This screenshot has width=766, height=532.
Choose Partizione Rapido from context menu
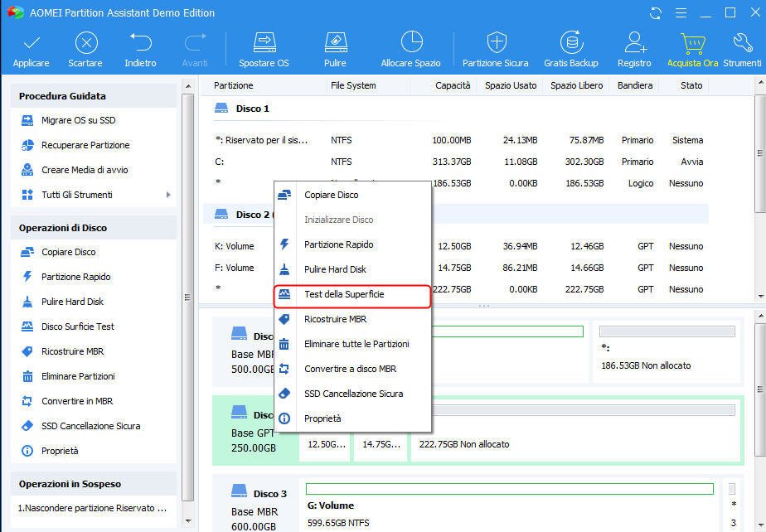tap(352, 244)
